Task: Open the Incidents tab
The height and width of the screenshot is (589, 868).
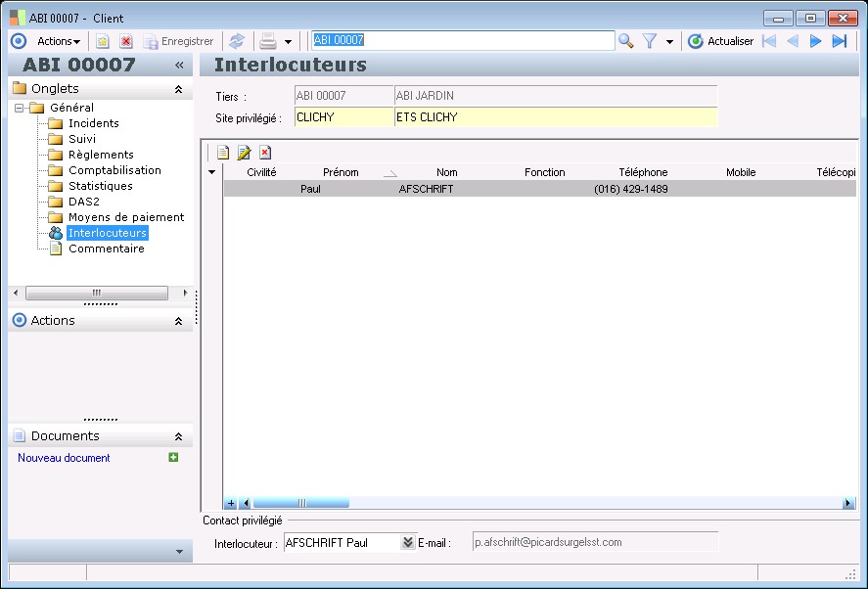Action: point(94,123)
